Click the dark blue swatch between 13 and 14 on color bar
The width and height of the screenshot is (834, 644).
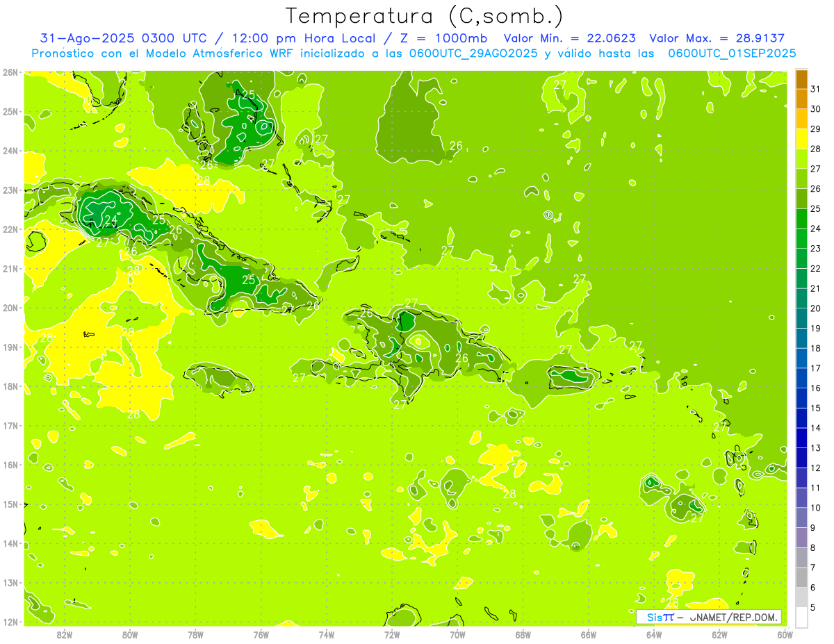(x=801, y=438)
